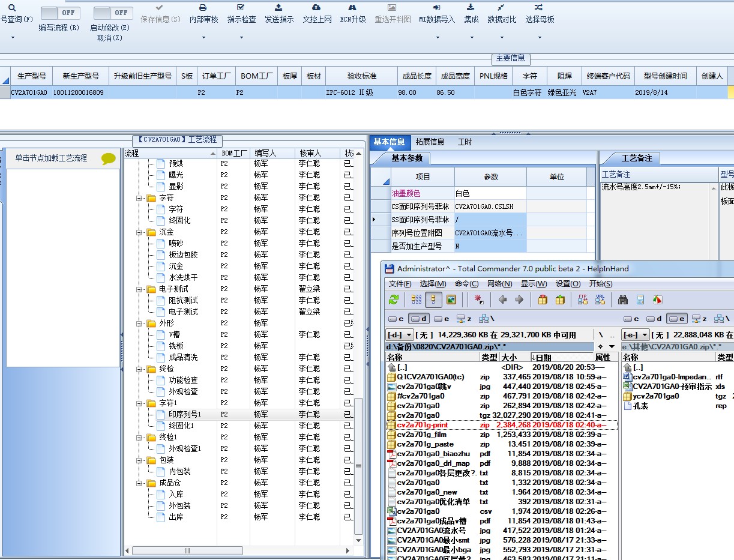Select drive c in left Total Commander panel

[396, 319]
